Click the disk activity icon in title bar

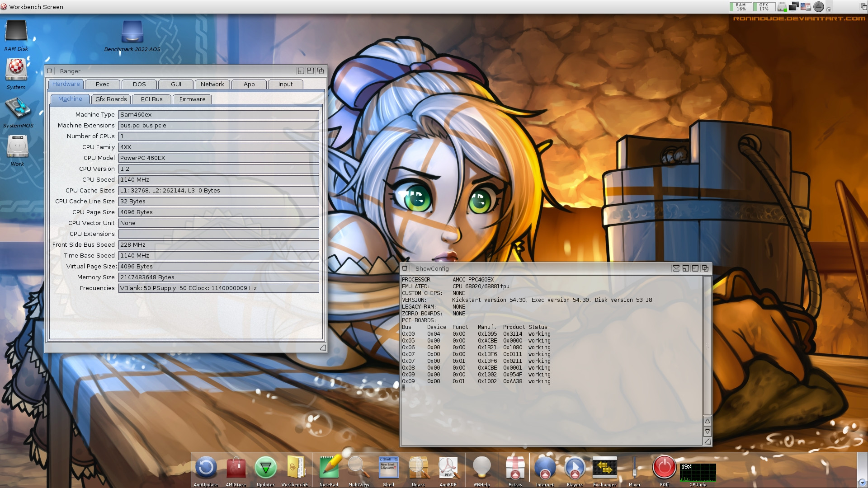tap(782, 7)
